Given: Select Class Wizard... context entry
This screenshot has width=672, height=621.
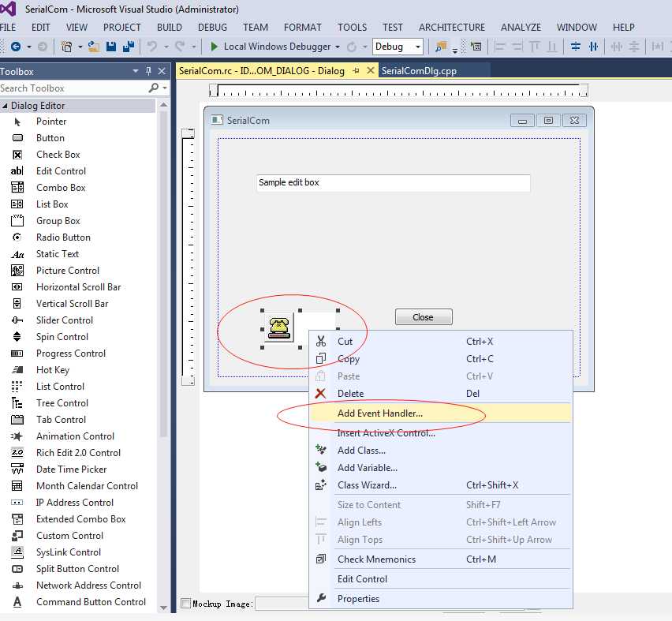Looking at the screenshot, I should coord(441,485).
